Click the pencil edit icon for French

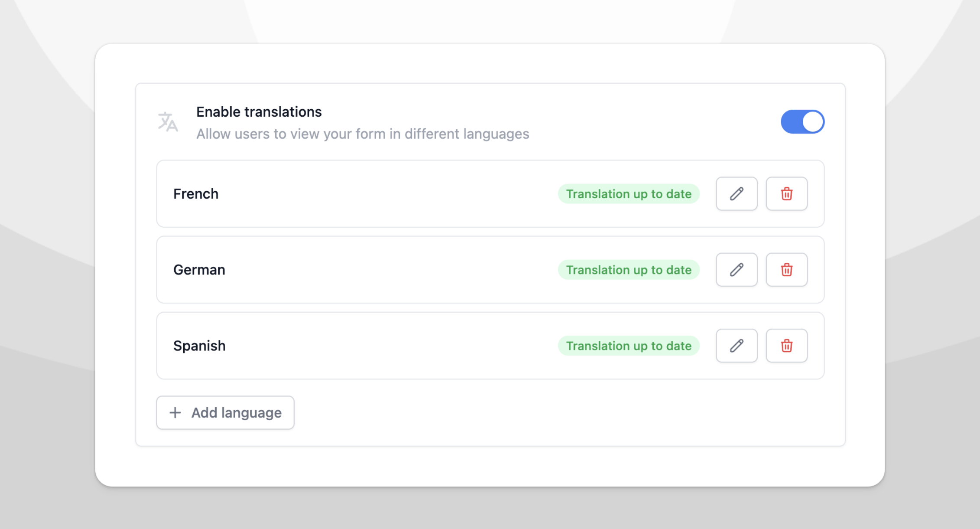click(x=736, y=194)
